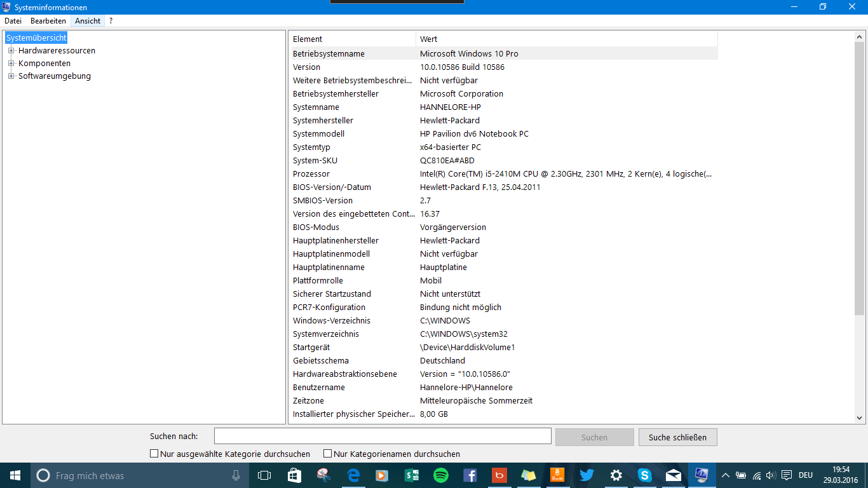
Task: Select the Komponenten tree label
Action: (x=44, y=64)
